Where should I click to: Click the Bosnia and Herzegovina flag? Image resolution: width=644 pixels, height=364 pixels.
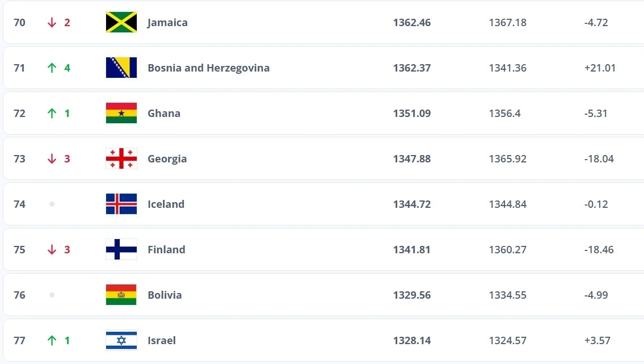pos(121,68)
